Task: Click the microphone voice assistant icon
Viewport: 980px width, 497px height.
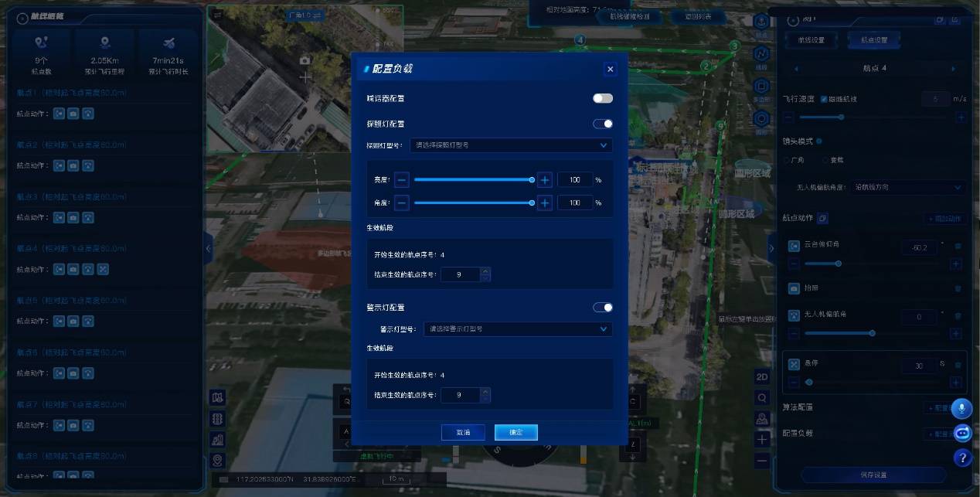Action: [x=962, y=408]
